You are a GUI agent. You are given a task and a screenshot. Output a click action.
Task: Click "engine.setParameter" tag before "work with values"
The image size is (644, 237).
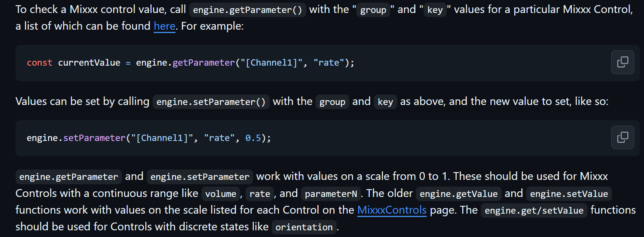pos(200,177)
